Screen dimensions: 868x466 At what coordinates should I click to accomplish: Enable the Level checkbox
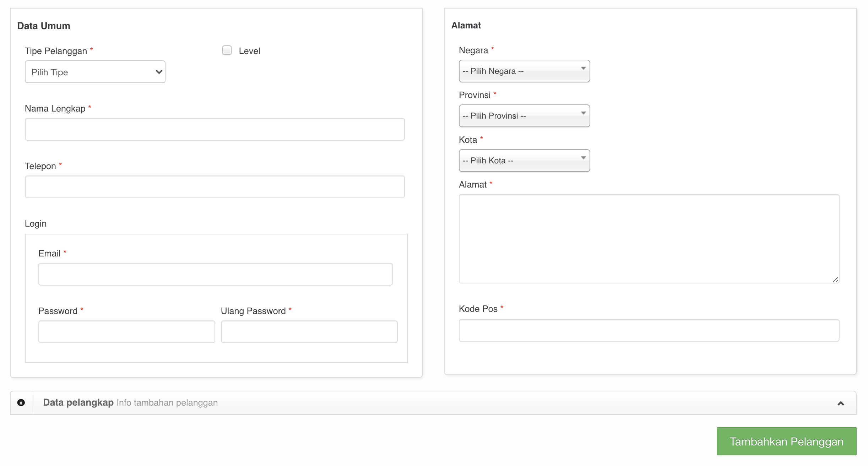[x=227, y=50]
